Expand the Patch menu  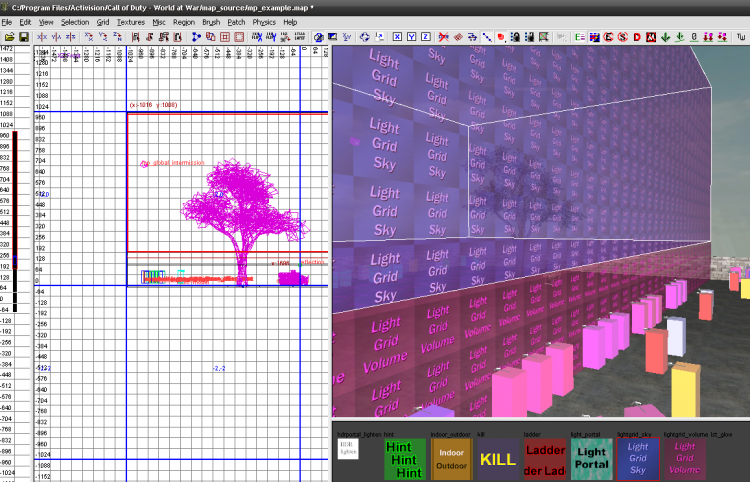[236, 21]
